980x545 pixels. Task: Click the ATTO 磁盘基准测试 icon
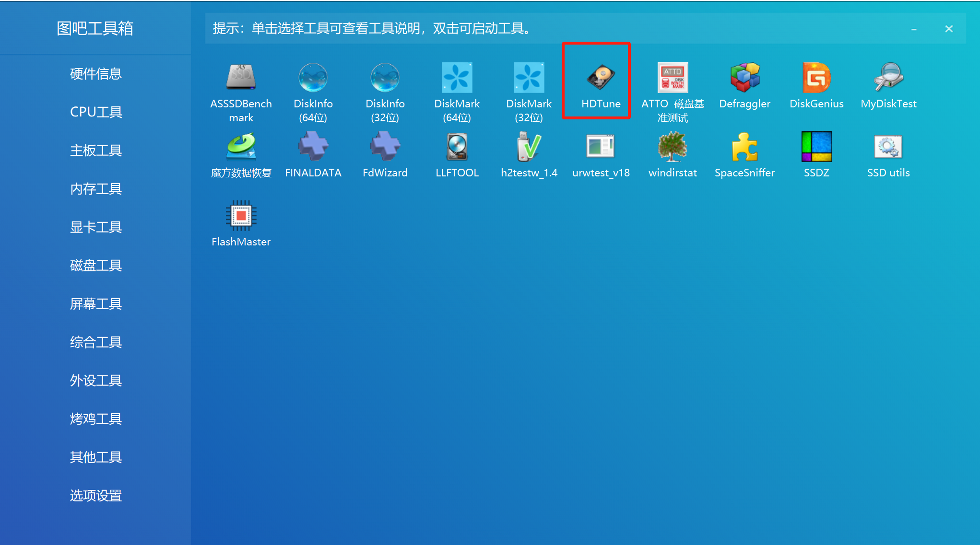point(673,78)
